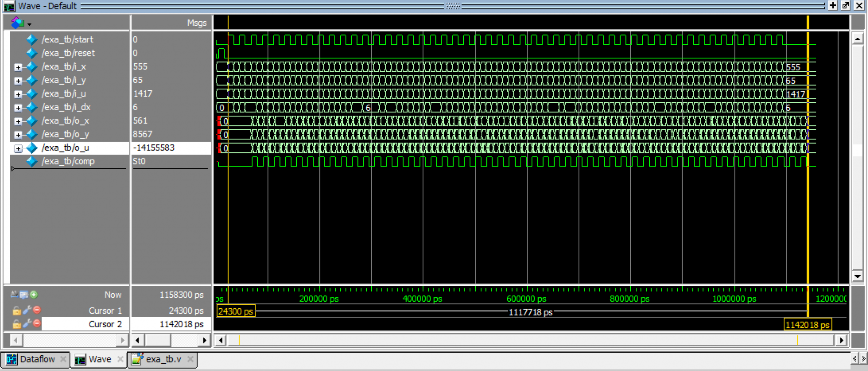The image size is (868, 371).
Task: Click the toggle short names icon
Action: pos(15,294)
